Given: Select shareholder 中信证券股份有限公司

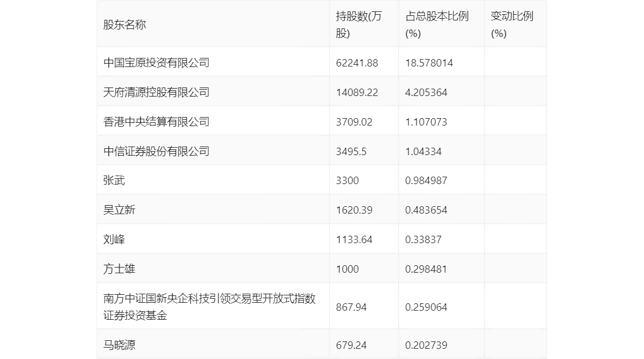Looking at the screenshot, I should click(156, 151).
